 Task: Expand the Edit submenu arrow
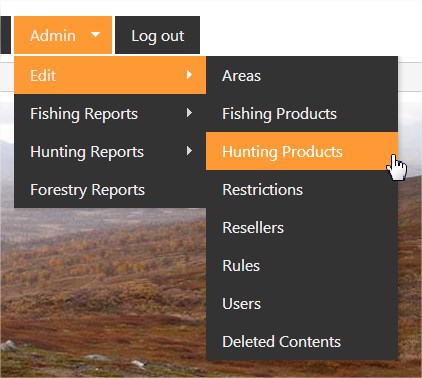pos(189,75)
